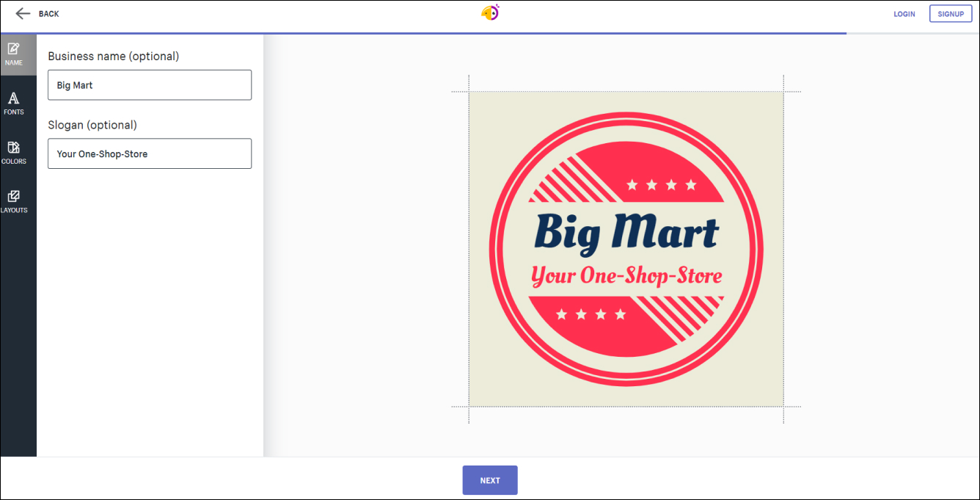Open the Fonts tab in sidebar
This screenshot has width=980, height=500.
(14, 104)
